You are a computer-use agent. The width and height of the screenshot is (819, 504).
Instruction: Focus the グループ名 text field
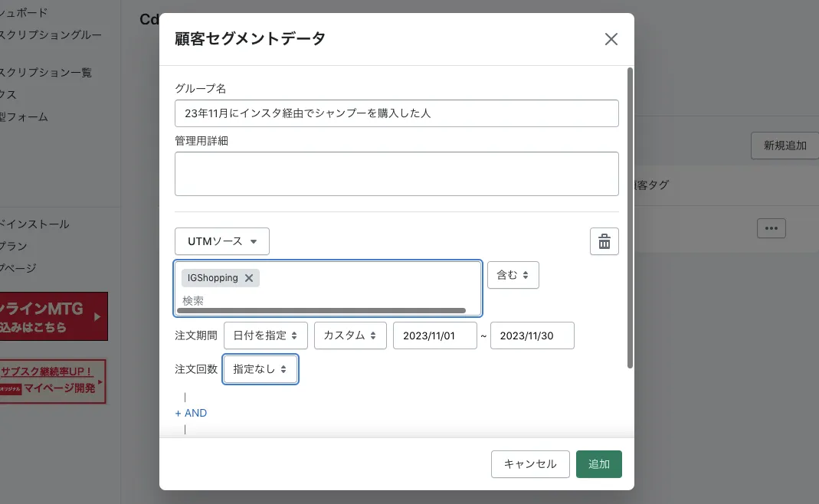click(x=396, y=113)
